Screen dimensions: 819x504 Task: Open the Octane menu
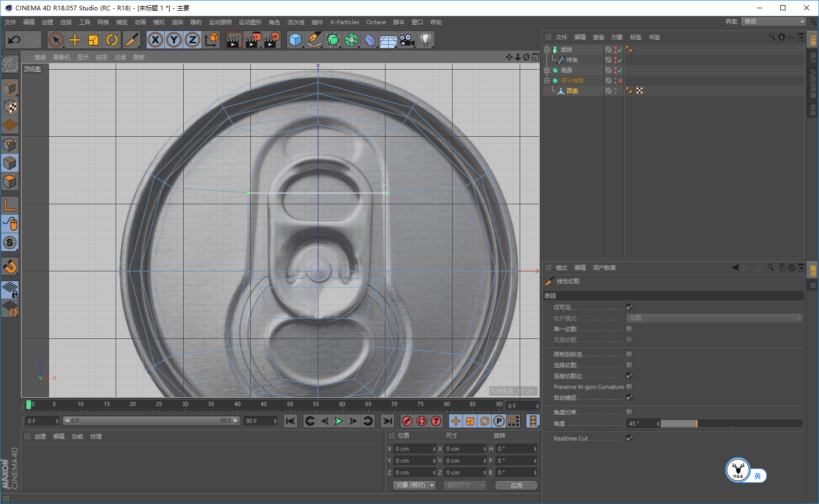376,22
